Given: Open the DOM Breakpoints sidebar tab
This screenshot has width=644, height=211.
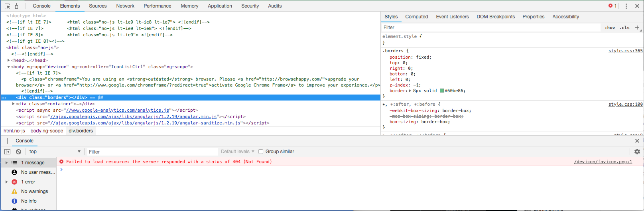Looking at the screenshot, I should point(496,17).
